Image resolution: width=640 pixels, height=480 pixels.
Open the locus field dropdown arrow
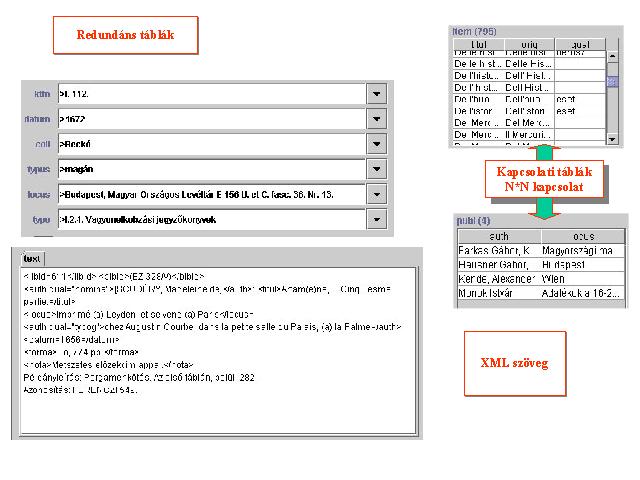coord(376,194)
